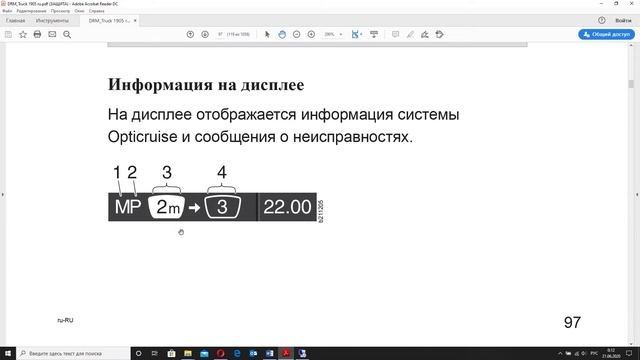Zoom out with the minus icon
This screenshot has width=640, height=360.
point(296,34)
